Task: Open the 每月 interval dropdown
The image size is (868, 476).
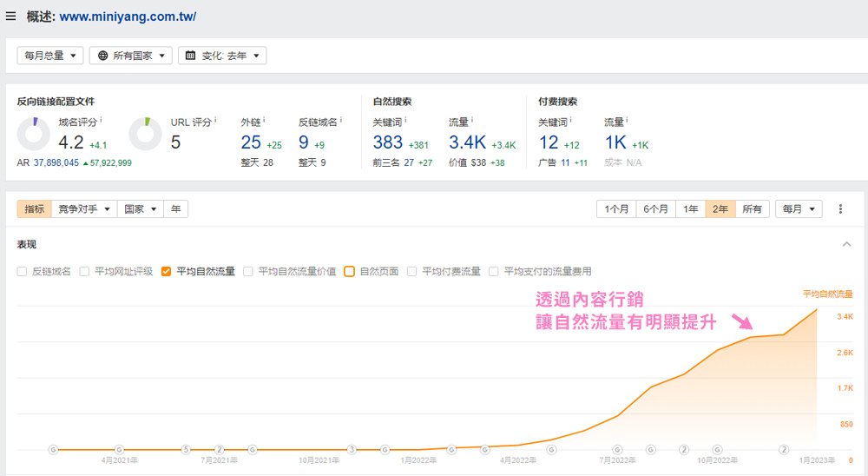Action: (x=799, y=209)
